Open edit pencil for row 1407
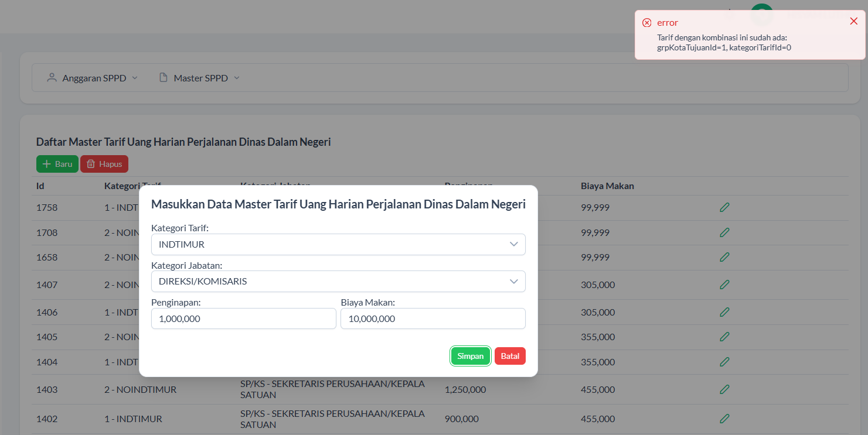The width and height of the screenshot is (868, 435). click(x=724, y=285)
